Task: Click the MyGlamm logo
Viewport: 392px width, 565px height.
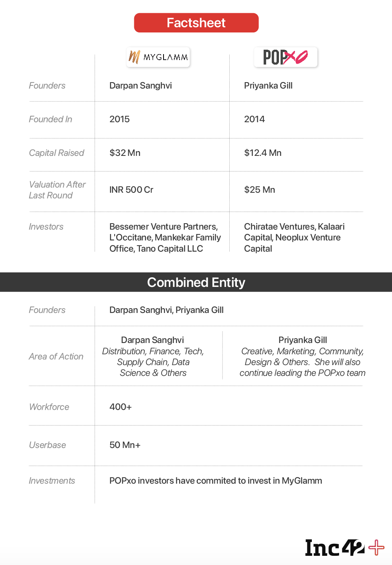Action: tap(158, 57)
